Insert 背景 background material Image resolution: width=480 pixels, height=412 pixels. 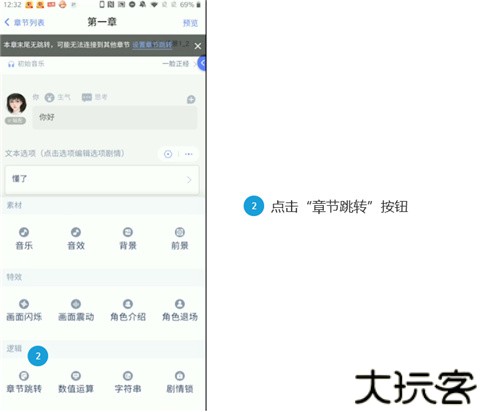[x=128, y=239]
